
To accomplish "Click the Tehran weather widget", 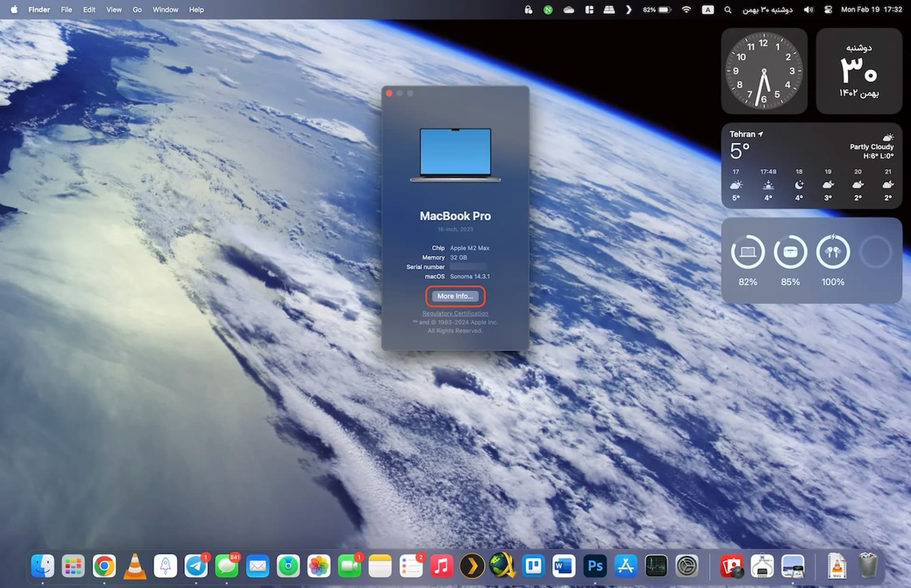I will pyautogui.click(x=811, y=165).
